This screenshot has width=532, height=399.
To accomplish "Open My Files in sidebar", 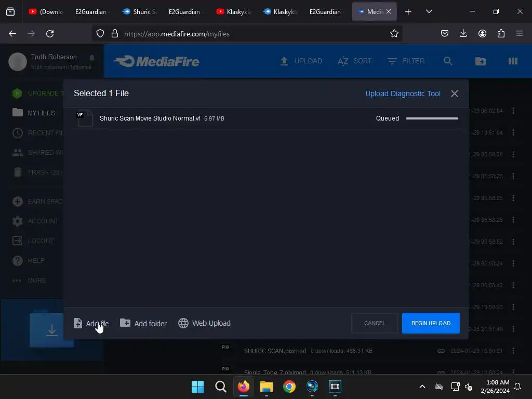I will pyautogui.click(x=33, y=113).
